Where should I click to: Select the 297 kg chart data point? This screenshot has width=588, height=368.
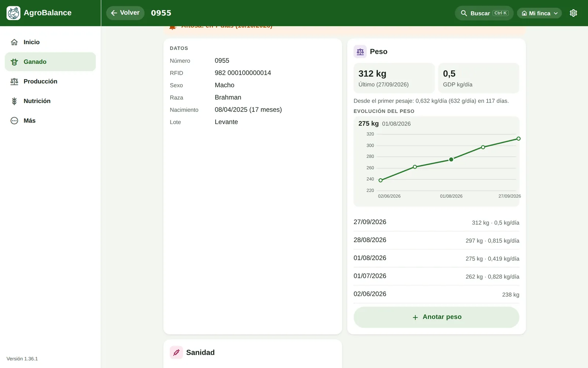(x=483, y=147)
